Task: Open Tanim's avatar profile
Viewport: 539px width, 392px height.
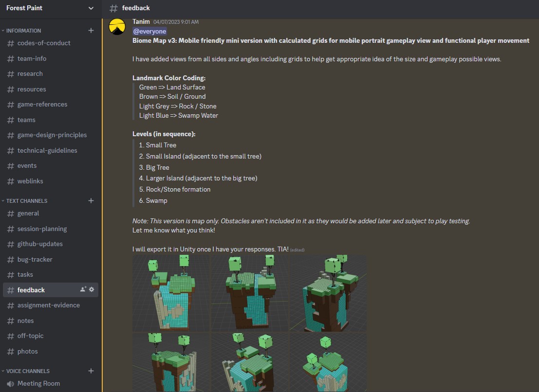Action: pyautogui.click(x=117, y=27)
